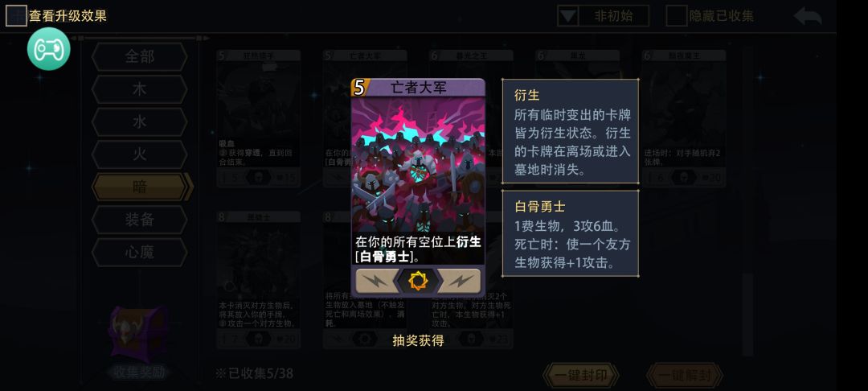Click the 亡者大军 card artwork

click(x=418, y=165)
